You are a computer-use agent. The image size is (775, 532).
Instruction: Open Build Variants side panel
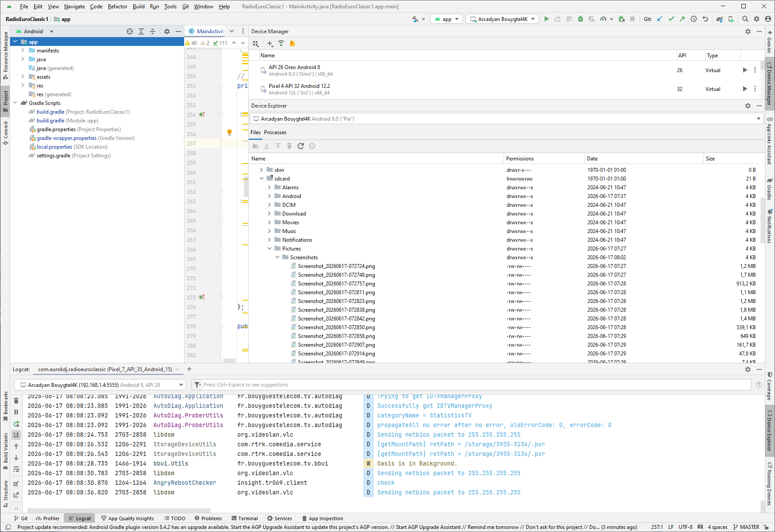tap(5, 451)
